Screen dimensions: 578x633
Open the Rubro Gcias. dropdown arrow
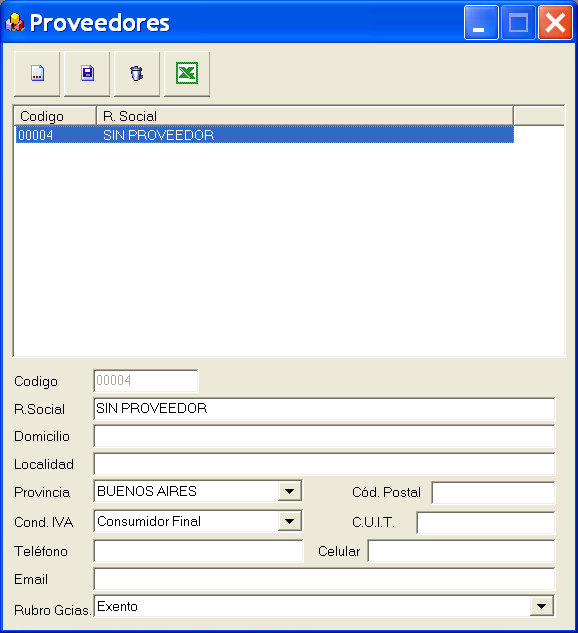click(x=542, y=606)
